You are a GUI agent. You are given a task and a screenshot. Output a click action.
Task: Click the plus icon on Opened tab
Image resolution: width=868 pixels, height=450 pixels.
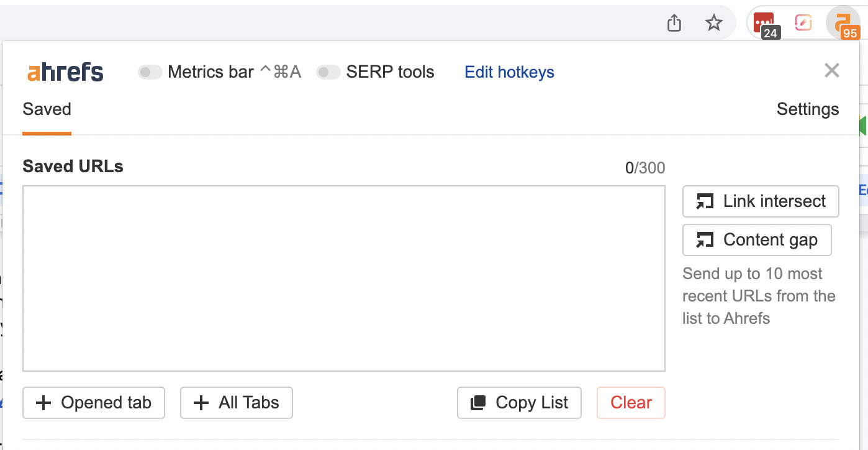coord(43,403)
